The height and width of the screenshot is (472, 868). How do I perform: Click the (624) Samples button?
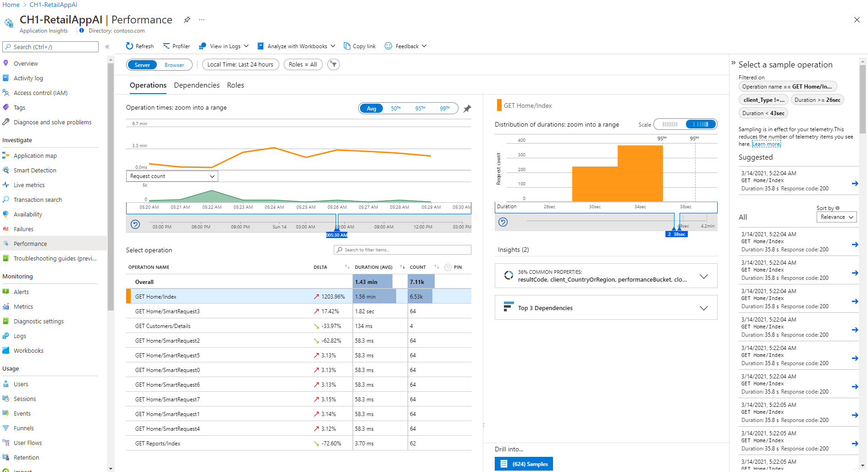point(524,464)
